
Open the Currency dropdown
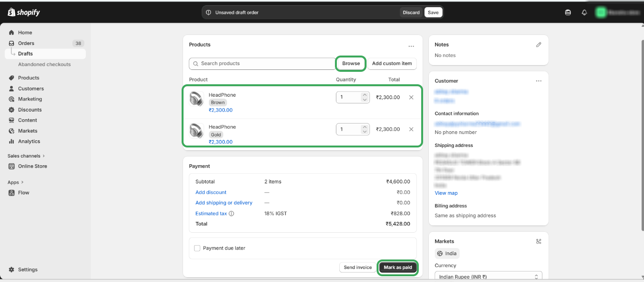pos(488,277)
